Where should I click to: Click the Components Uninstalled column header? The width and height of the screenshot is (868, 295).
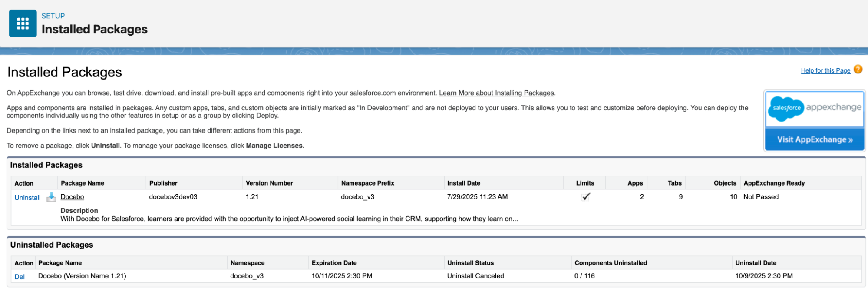pos(611,263)
